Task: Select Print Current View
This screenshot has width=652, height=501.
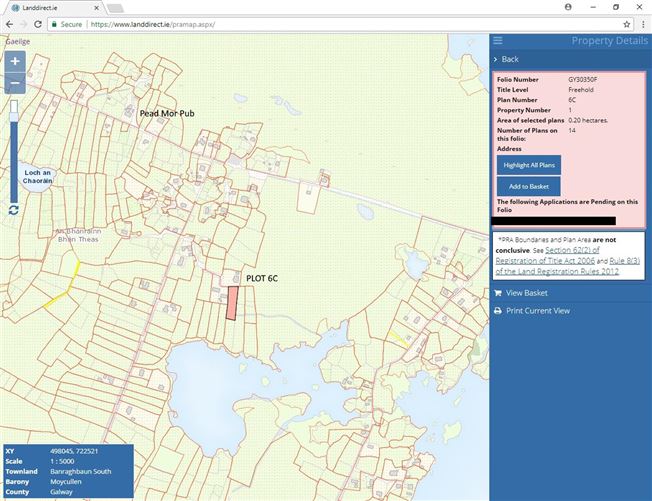Action: pyautogui.click(x=538, y=311)
